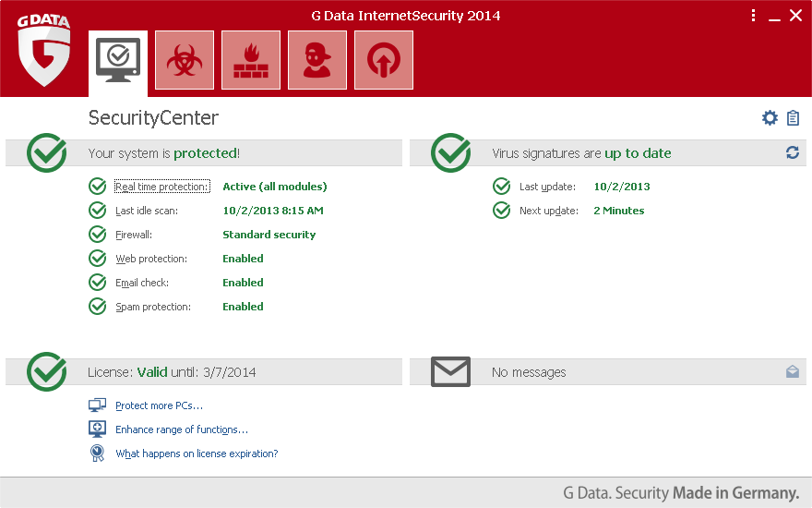This screenshot has height=508, width=812.
Task: Open the Protect more PCs link
Action: click(x=159, y=405)
